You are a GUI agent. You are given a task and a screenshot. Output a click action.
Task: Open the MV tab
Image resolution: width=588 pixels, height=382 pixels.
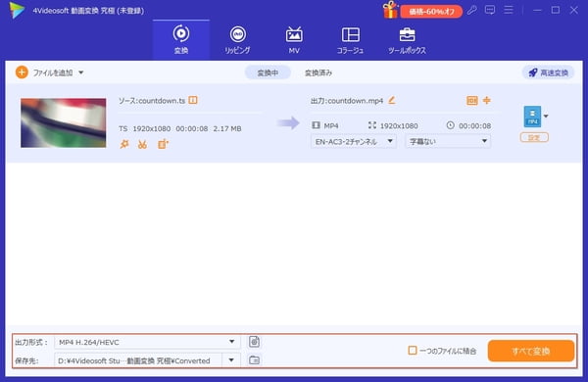(x=294, y=40)
